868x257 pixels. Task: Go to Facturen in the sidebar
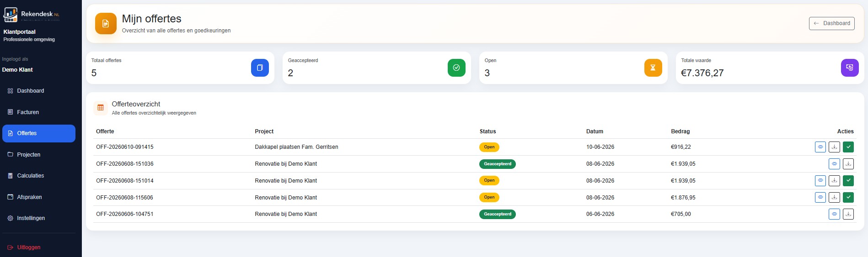(x=39, y=112)
